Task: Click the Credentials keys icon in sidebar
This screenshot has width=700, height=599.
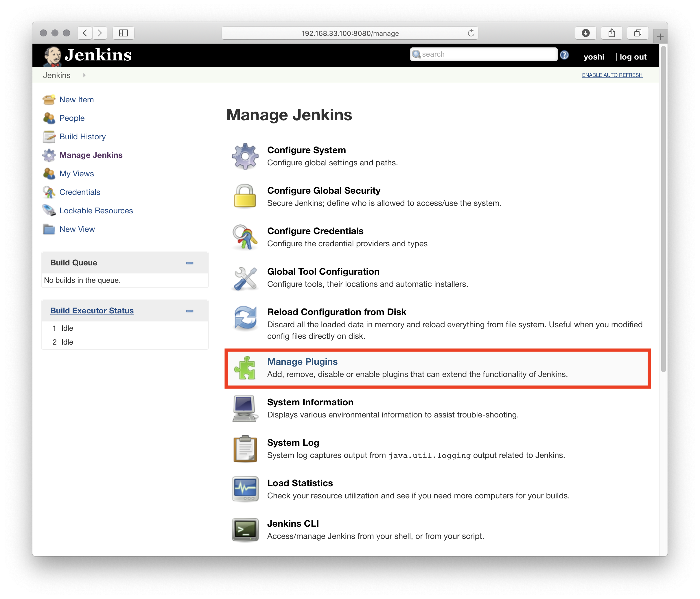Action: pos(49,192)
